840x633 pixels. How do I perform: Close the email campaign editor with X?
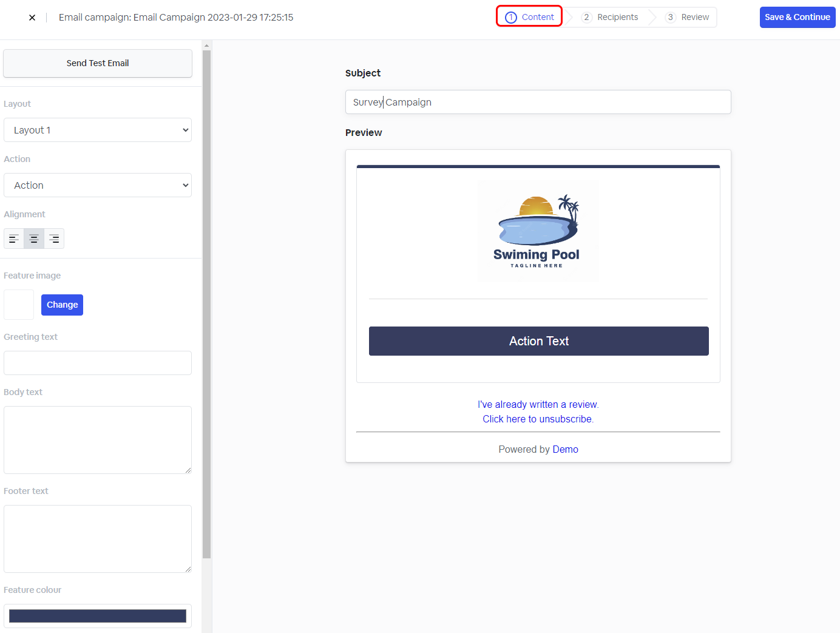[32, 18]
